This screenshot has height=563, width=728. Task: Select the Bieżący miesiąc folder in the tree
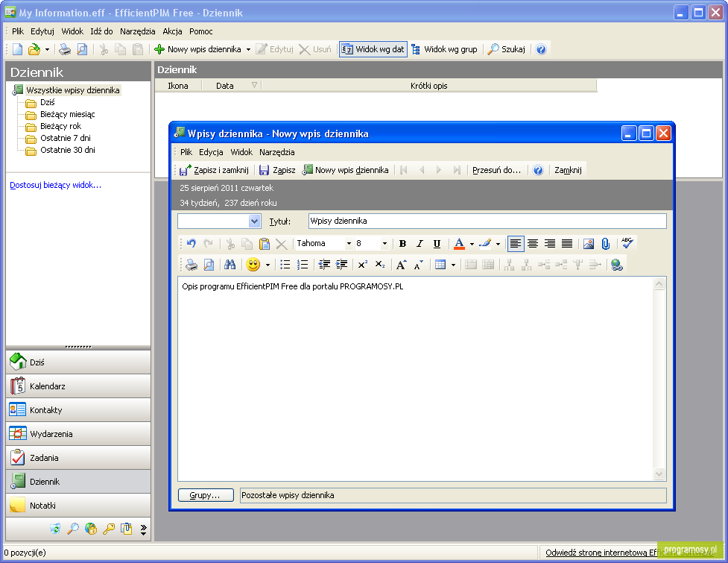tap(67, 114)
